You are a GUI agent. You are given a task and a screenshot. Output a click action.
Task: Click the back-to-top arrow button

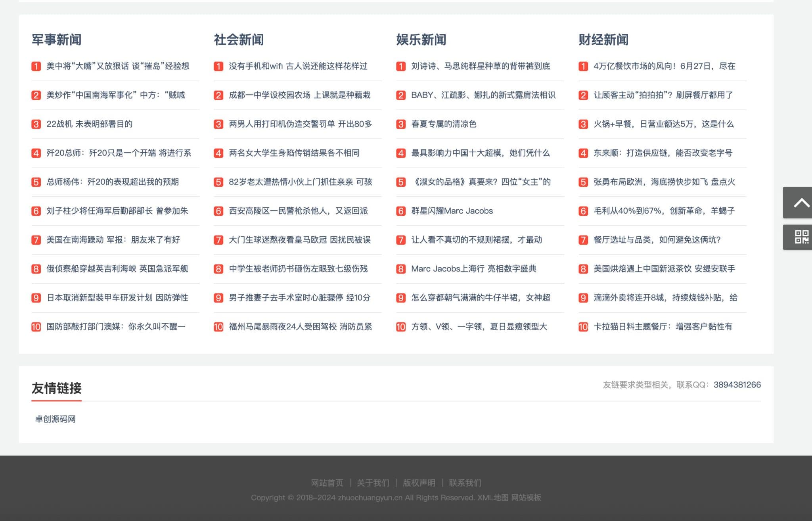pos(797,203)
